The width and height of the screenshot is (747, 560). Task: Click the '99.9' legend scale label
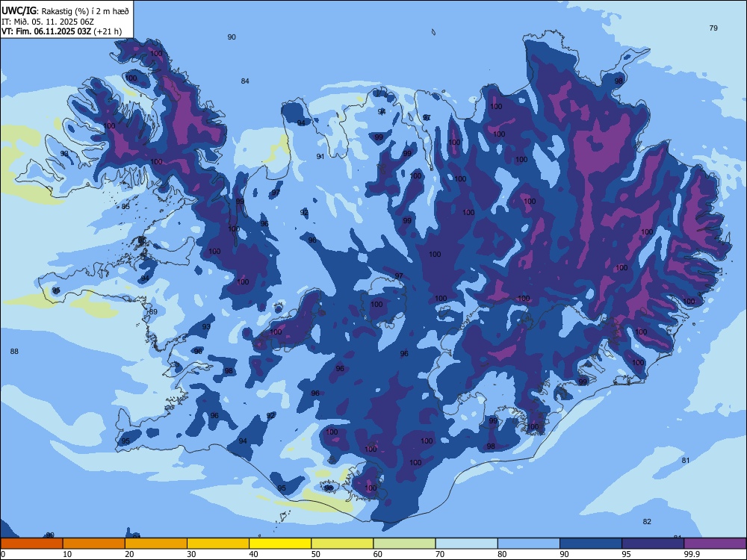click(x=692, y=554)
